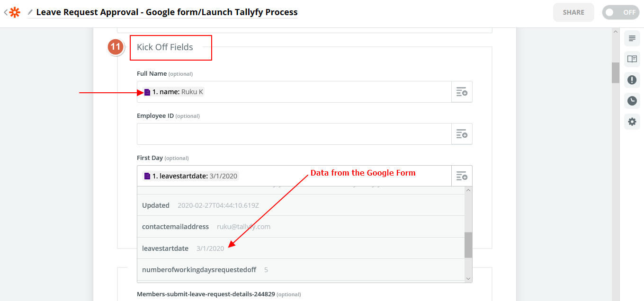Viewport: 644px width, 301px height.
Task: Click the dropdown list scrollbar thumb
Action: [x=468, y=245]
